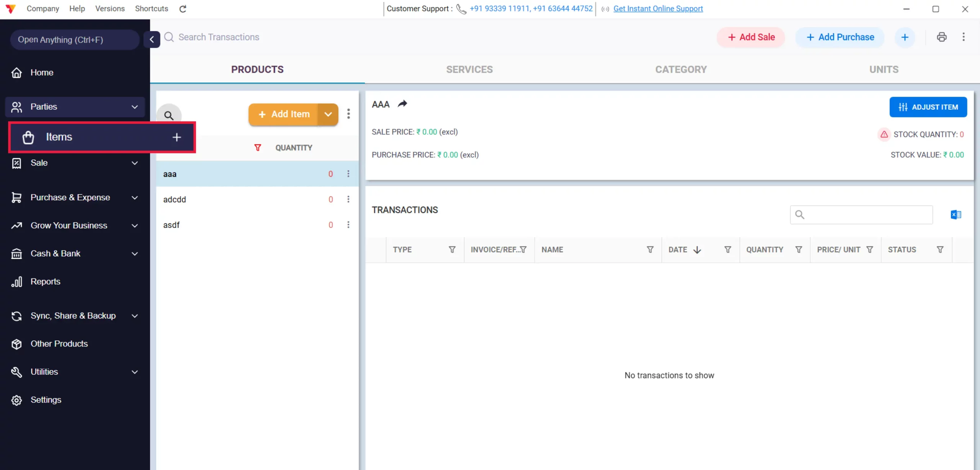Toggle DATE column sort arrow
The image size is (980, 470).
[x=697, y=250]
